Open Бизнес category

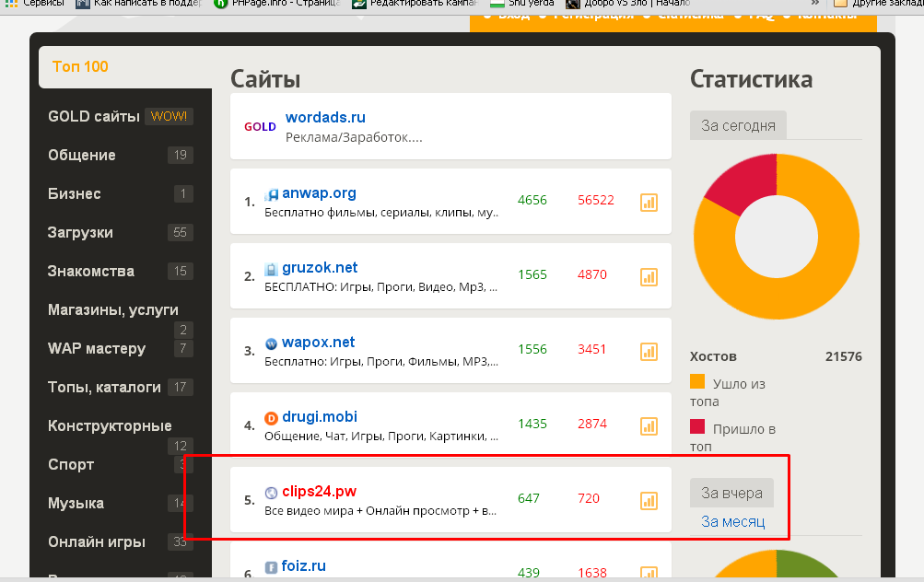(x=75, y=193)
